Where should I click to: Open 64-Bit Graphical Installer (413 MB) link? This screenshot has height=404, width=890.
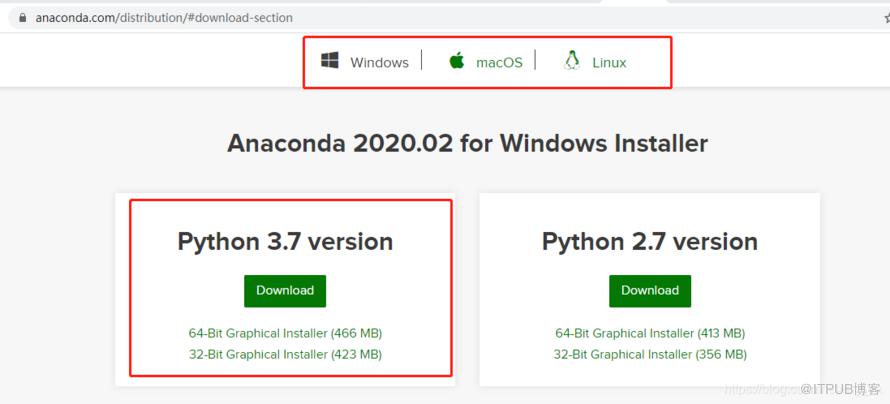coord(650,333)
